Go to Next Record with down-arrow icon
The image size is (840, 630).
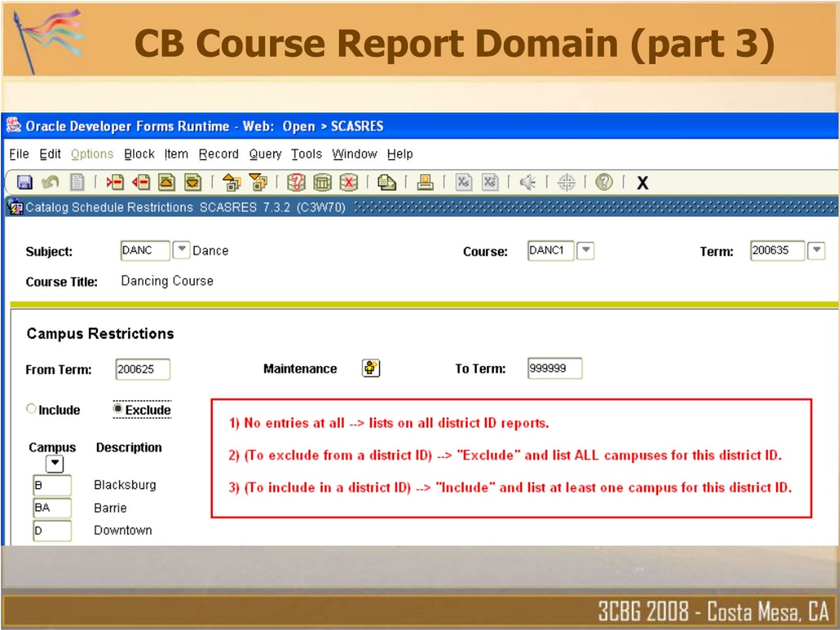pyautogui.click(x=193, y=183)
